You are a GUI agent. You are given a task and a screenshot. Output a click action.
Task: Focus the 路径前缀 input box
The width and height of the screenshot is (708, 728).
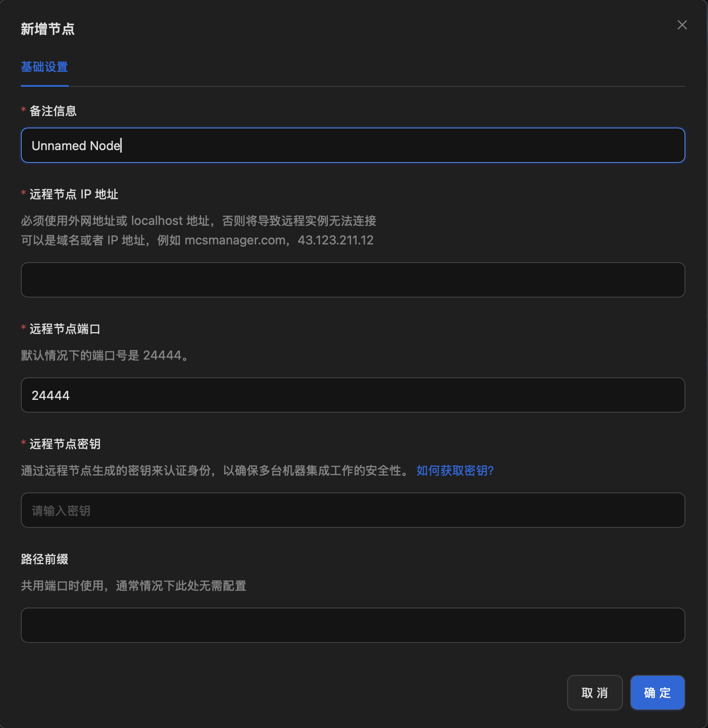pyautogui.click(x=353, y=625)
